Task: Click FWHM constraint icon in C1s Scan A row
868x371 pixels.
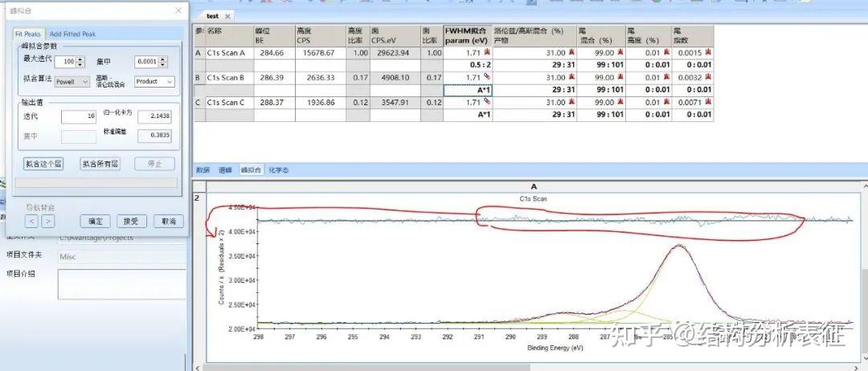Action: tap(487, 52)
